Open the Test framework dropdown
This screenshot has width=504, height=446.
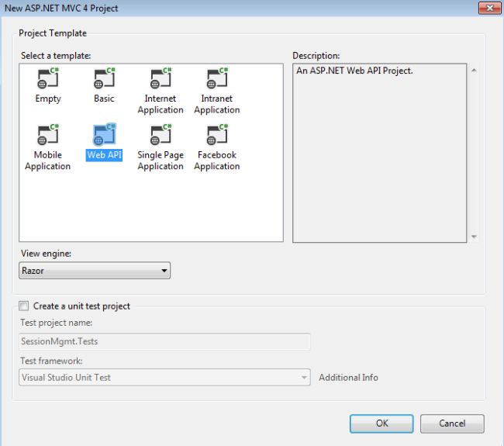pyautogui.click(x=164, y=377)
